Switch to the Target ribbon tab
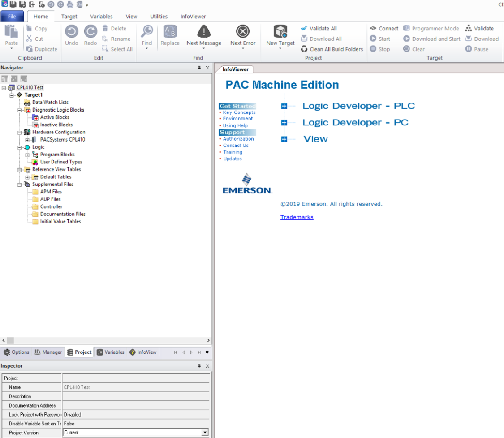The image size is (504, 438). pyautogui.click(x=69, y=17)
